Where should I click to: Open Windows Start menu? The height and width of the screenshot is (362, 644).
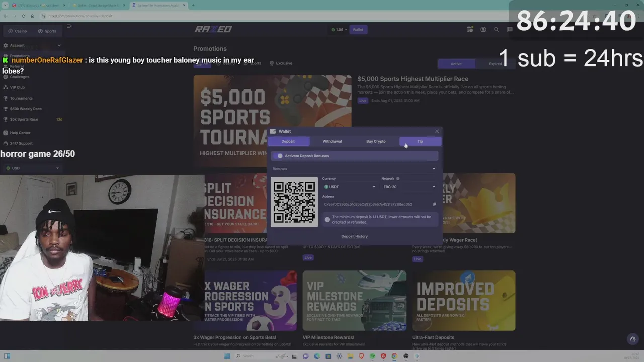(x=227, y=356)
